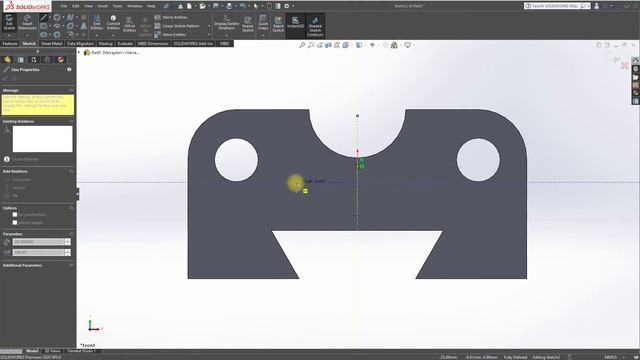Viewport: 640px width, 360px height.
Task: Check the For construction checkbox
Action: [15, 215]
